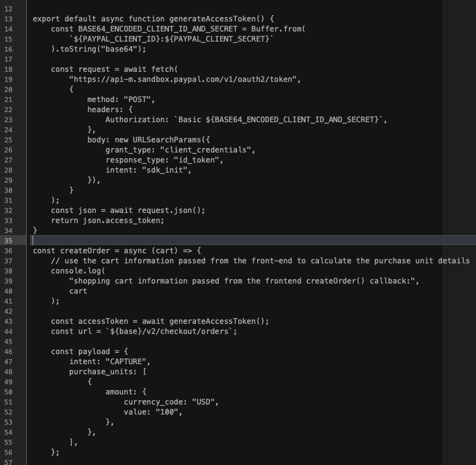Place cursor on empty line 35
Image resolution: width=476 pixels, height=465 pixels.
(x=189, y=241)
